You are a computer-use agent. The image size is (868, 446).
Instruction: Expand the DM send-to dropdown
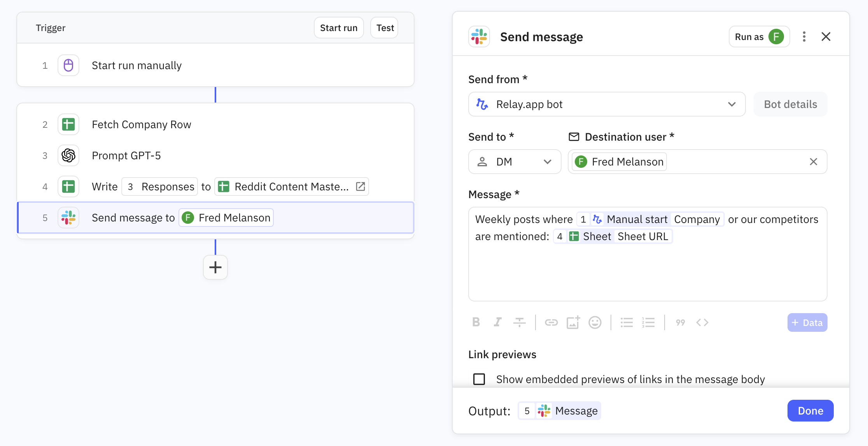[514, 162]
